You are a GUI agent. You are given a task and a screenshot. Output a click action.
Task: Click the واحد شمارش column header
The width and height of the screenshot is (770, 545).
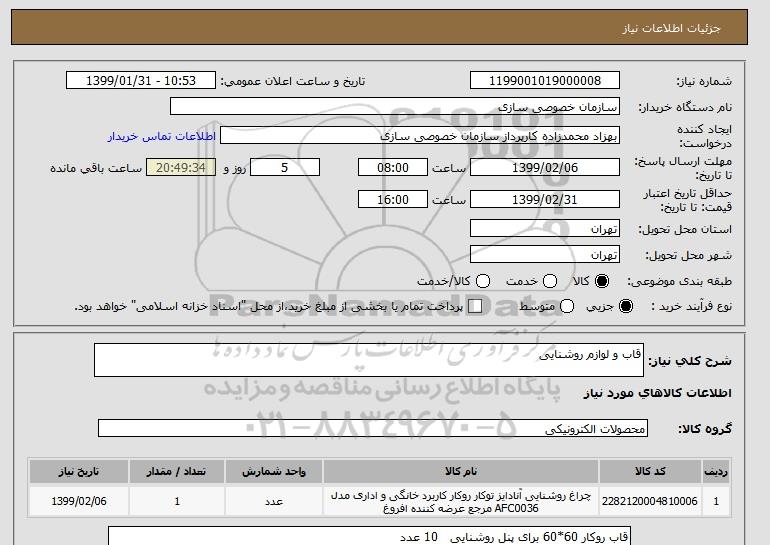click(x=274, y=471)
